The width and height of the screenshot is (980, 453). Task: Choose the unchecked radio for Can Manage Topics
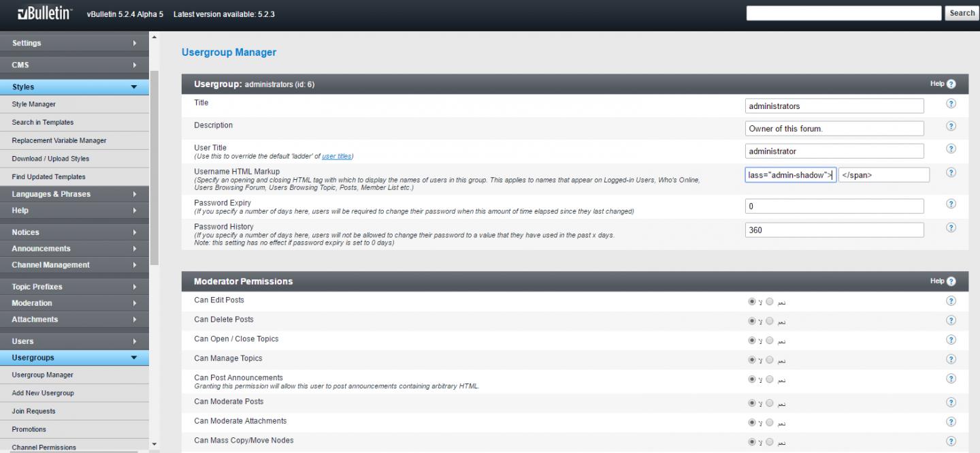coord(770,359)
